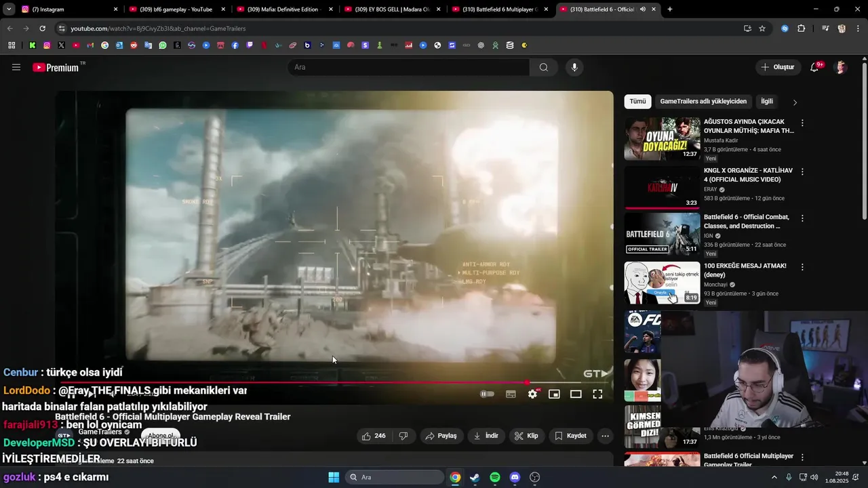Viewport: 868px width, 488px height.
Task: Toggle subtitles in the player
Action: click(x=511, y=394)
